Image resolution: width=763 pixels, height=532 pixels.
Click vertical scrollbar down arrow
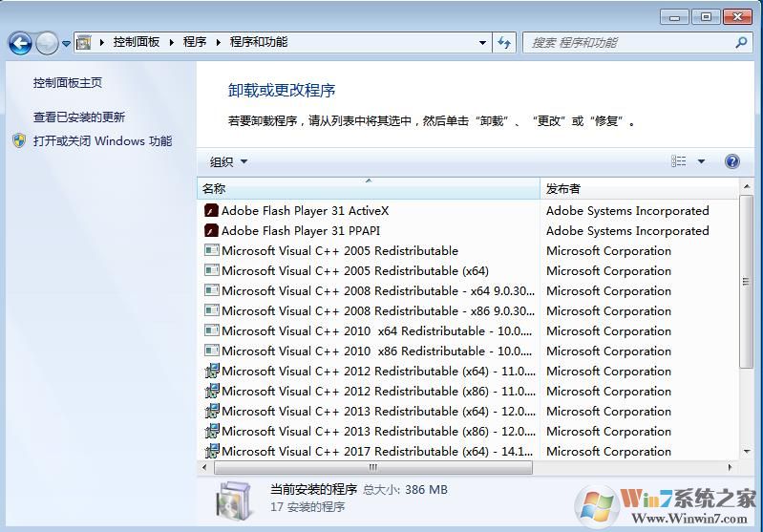[x=746, y=452]
